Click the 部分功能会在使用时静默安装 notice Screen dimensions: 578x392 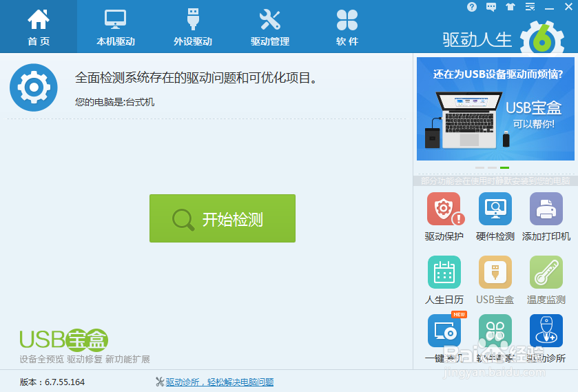[x=495, y=180]
